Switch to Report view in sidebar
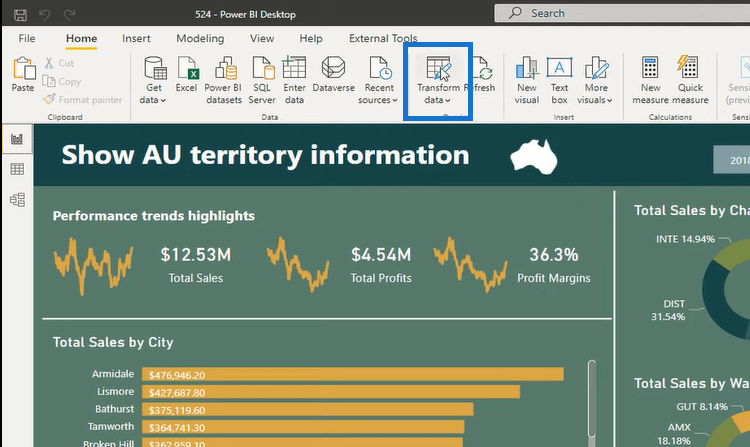Viewport: 750px width, 447px height. coord(17,139)
